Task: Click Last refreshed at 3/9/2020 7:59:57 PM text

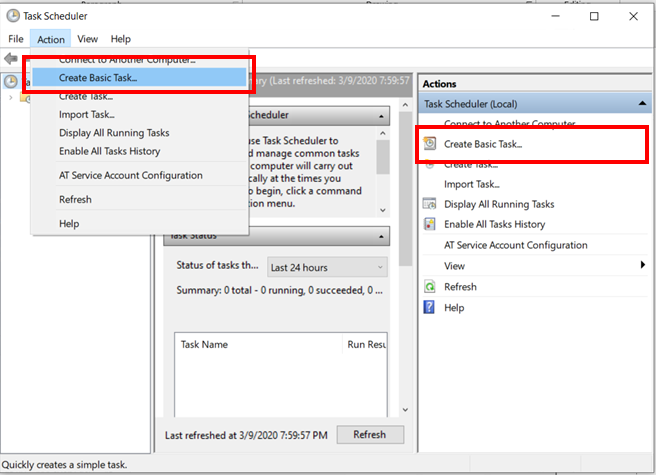Action: (x=246, y=435)
